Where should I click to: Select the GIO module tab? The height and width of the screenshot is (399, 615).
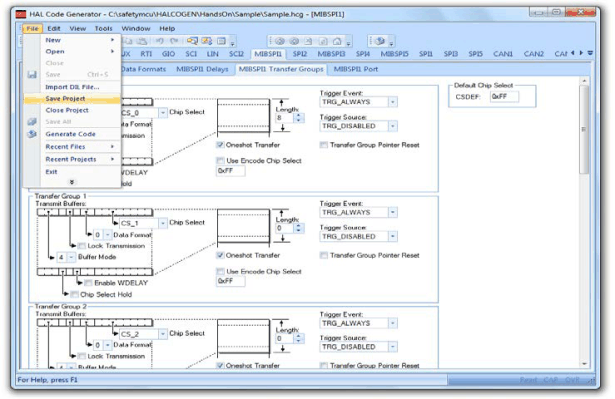click(x=168, y=54)
